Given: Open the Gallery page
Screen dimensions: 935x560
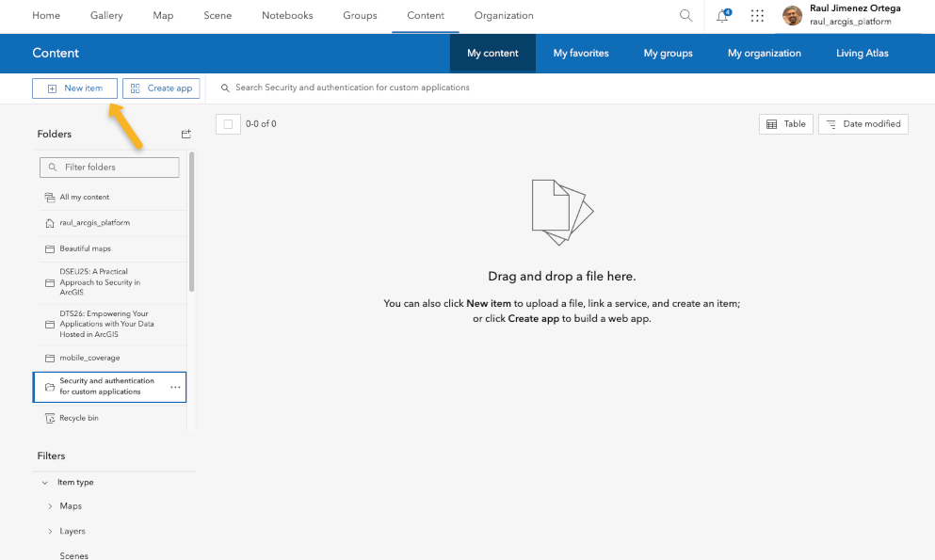Looking at the screenshot, I should coord(106,15).
